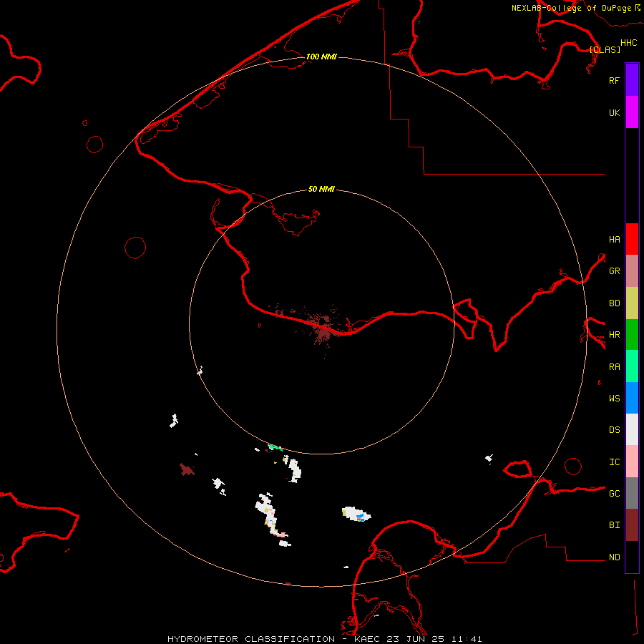The width and height of the screenshot is (644, 644).
Task: Click the BI legend label
Action: point(614,525)
